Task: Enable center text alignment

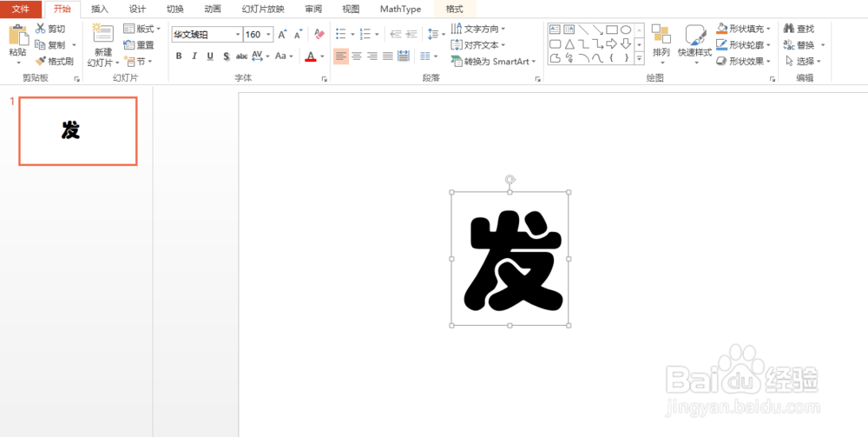Action: coord(357,56)
